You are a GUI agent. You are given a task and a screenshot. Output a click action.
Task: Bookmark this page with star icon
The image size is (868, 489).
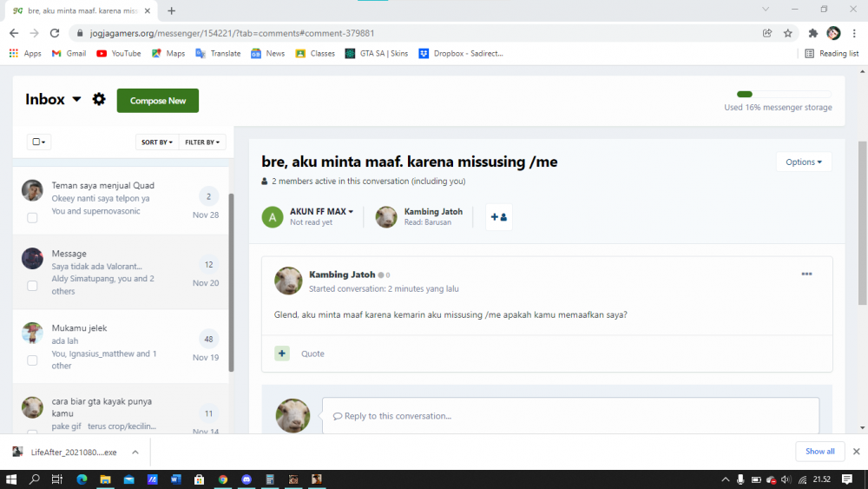tap(788, 33)
